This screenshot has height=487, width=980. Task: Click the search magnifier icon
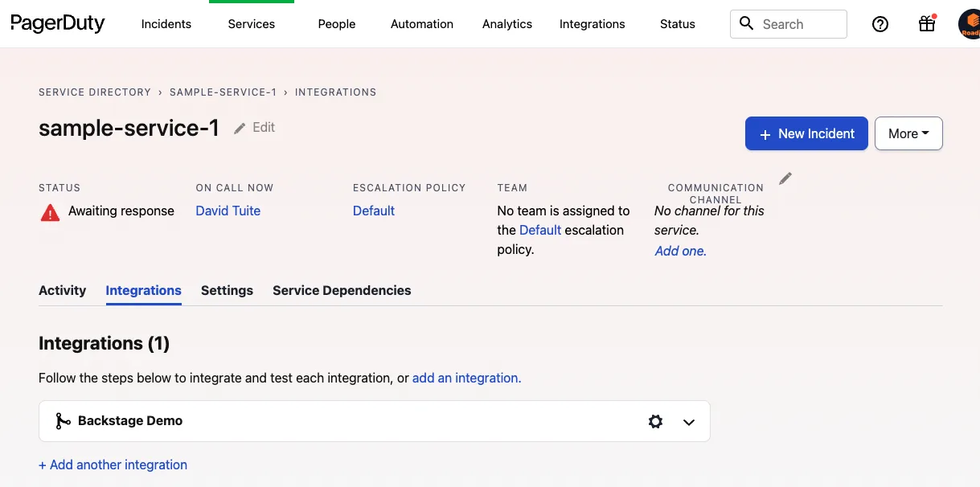pyautogui.click(x=746, y=24)
